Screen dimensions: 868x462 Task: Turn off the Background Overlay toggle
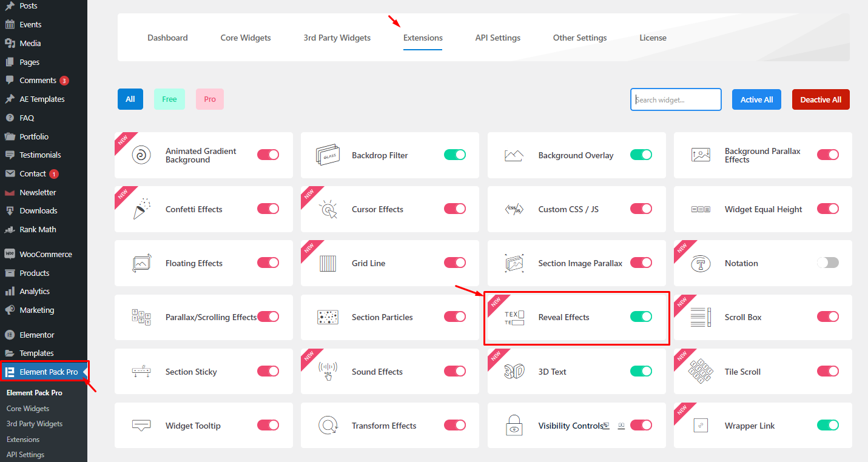641,155
